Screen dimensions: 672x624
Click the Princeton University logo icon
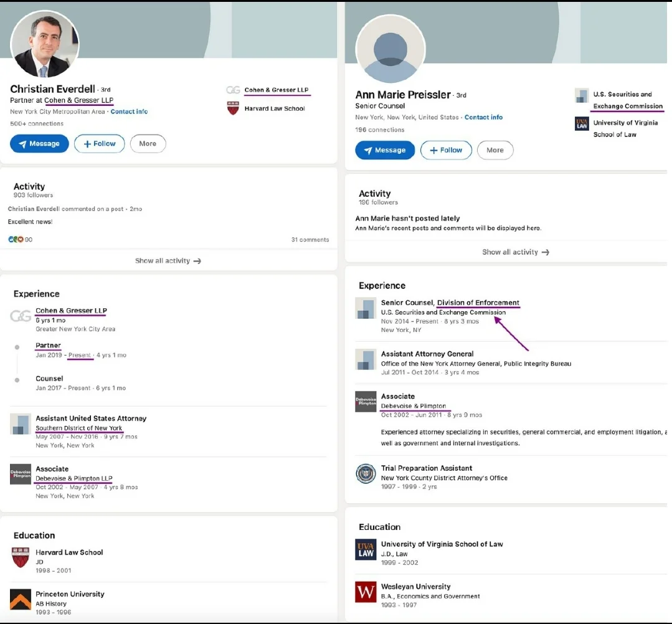21,599
